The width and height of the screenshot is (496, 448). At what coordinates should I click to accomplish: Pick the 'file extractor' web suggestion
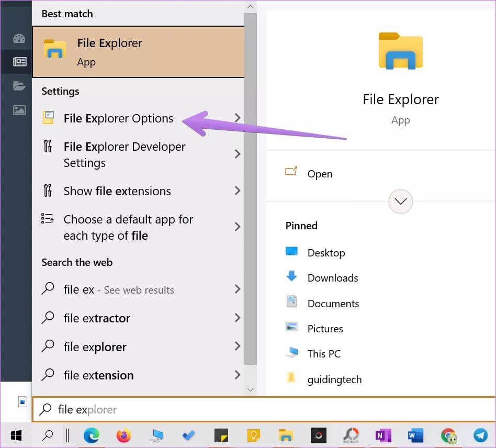139,318
